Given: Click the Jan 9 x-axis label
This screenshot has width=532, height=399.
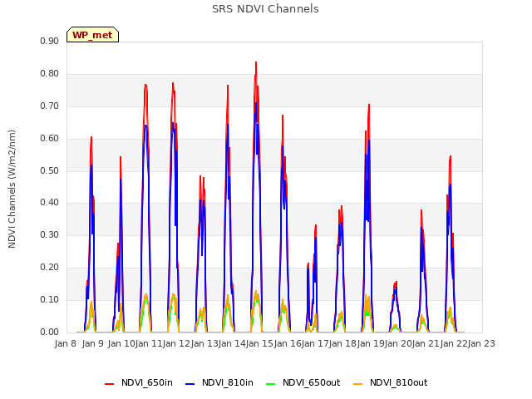Looking at the screenshot, I should (x=93, y=343).
